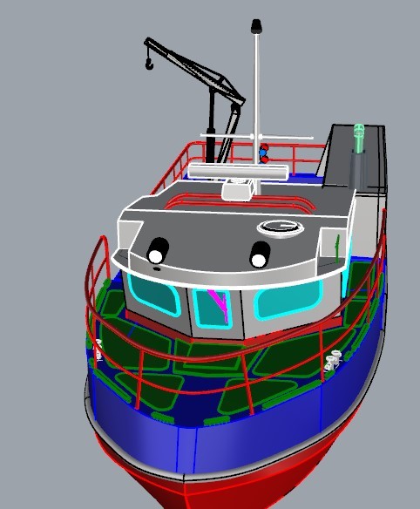
Task: Click the blue light on the mast
Action: (x=262, y=153)
